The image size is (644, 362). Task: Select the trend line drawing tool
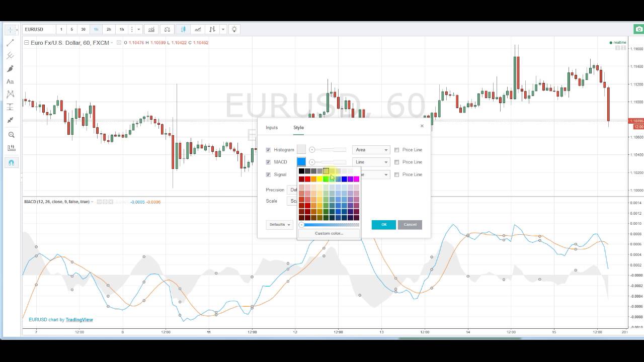10,43
